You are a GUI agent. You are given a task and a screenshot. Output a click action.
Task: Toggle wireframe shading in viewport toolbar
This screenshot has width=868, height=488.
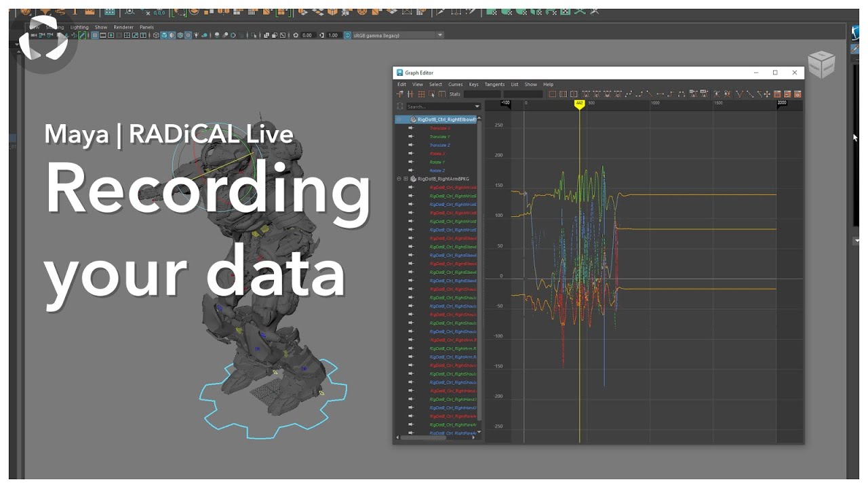coord(156,35)
